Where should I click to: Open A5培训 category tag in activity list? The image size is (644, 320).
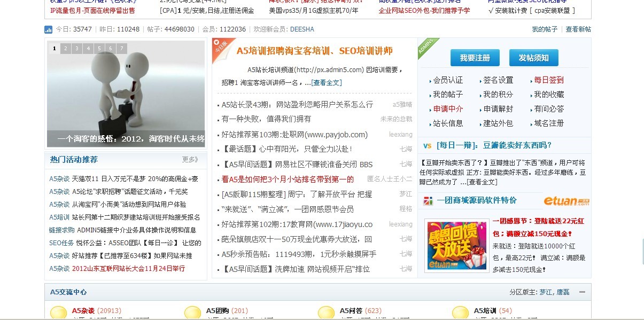[x=59, y=217]
